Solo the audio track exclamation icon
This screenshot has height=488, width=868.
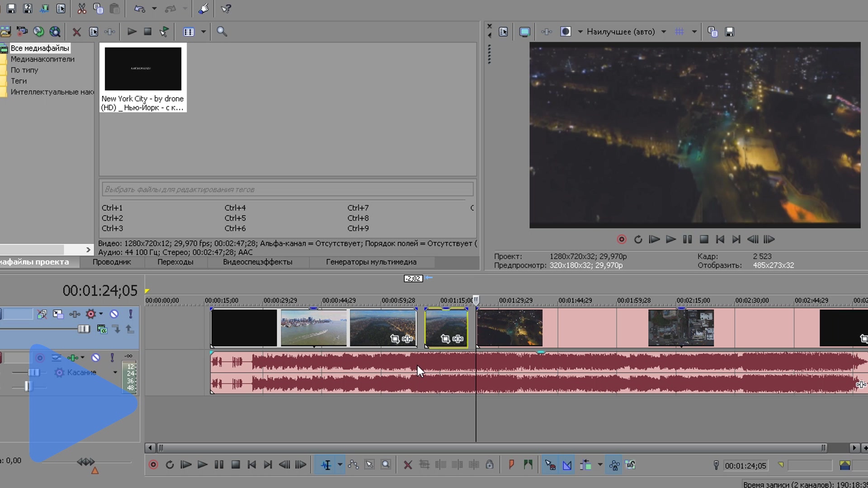click(x=112, y=358)
